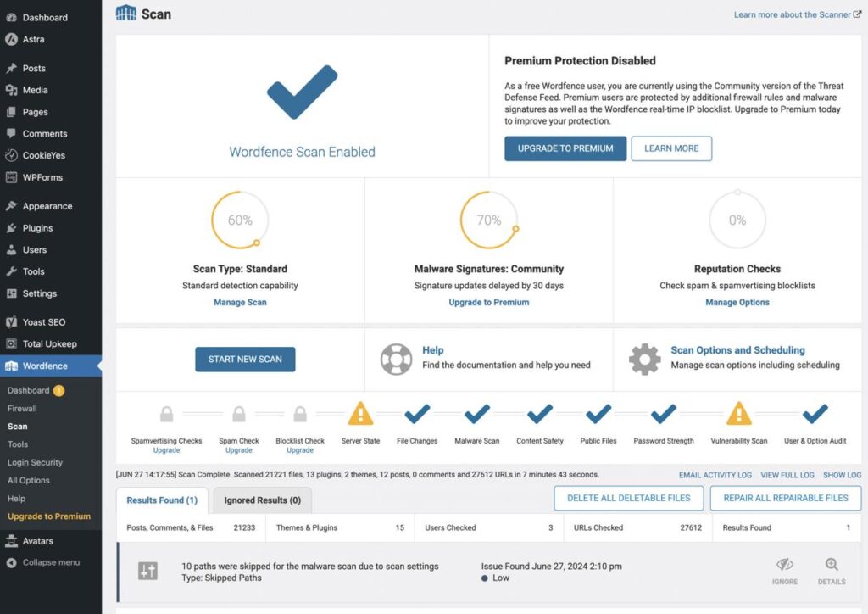The width and height of the screenshot is (868, 614).
Task: Click the Media icon in sidebar
Action: click(11, 90)
